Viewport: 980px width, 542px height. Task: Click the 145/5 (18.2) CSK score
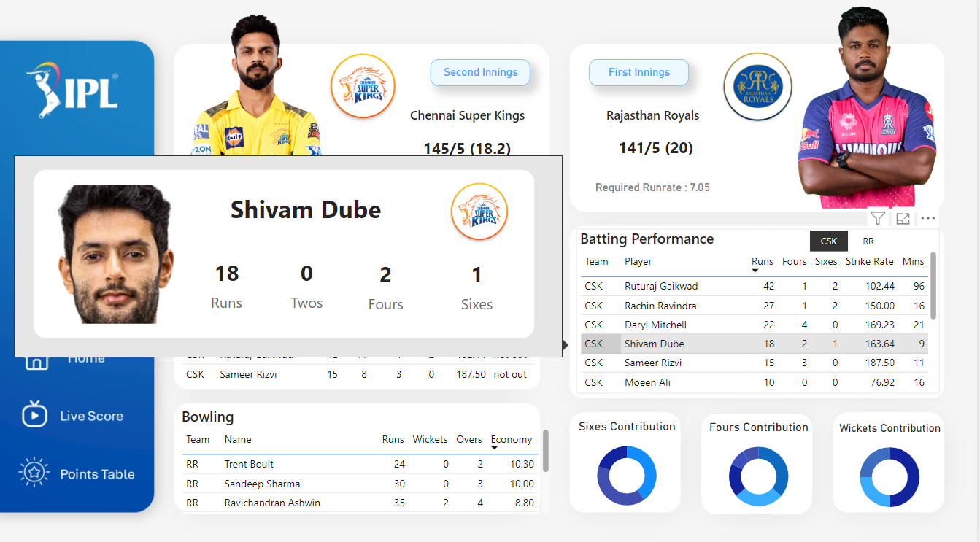point(467,149)
